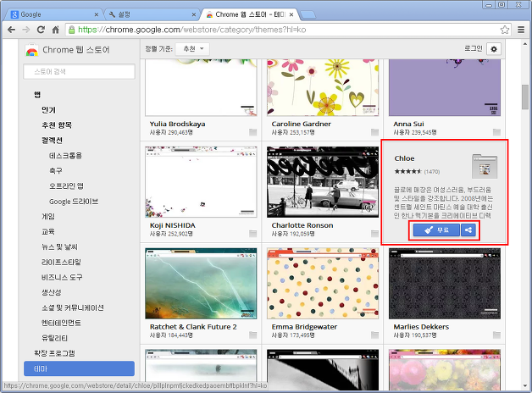Screen dimensions: 532x393
Task: Open the Chrome hamburger menu
Action: [521, 30]
